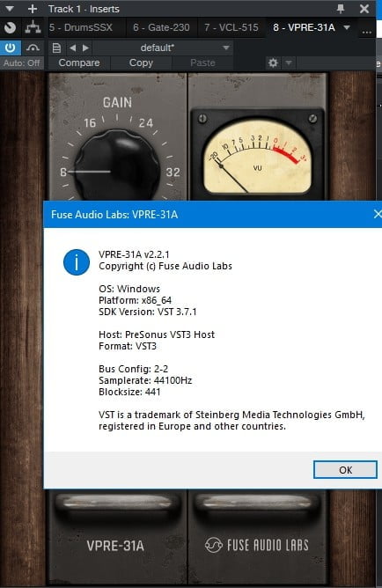This screenshot has height=588, width=382.
Task: Switch to the 5 - DrumsSSX tab
Action: (x=81, y=27)
